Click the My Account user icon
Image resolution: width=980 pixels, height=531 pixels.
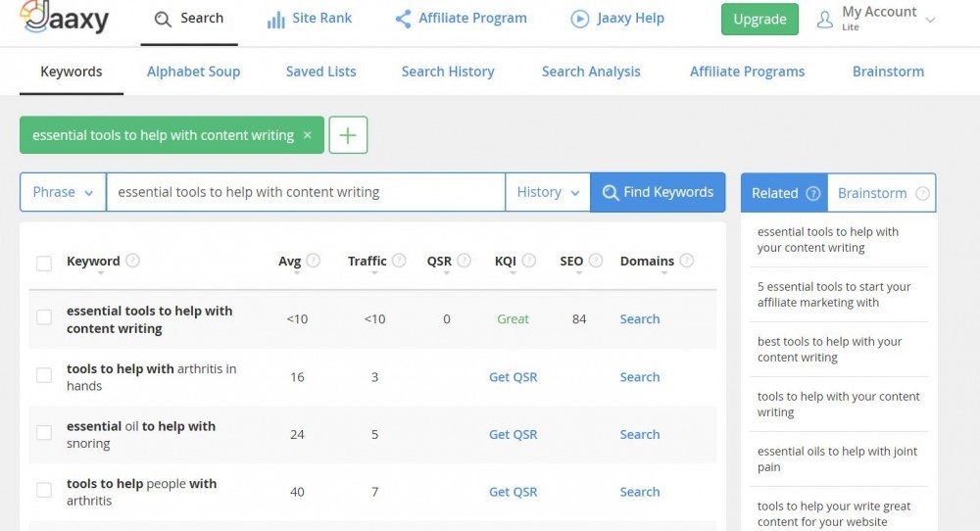click(825, 20)
